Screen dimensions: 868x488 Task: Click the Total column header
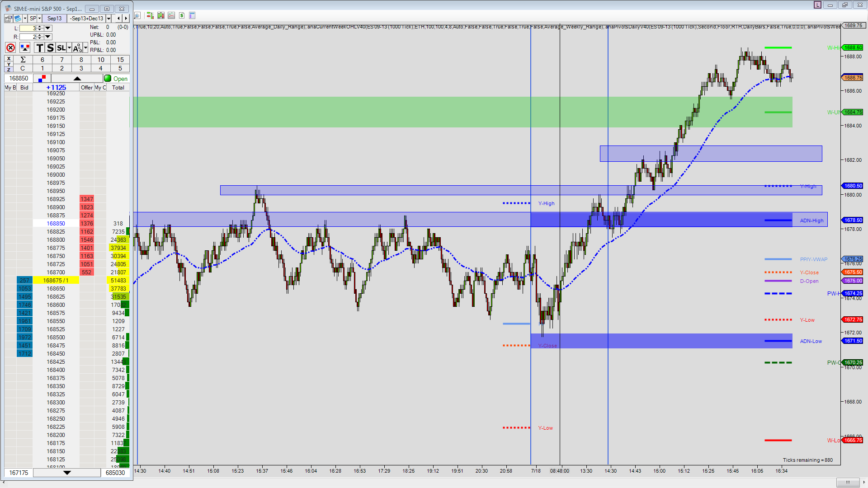tap(118, 88)
